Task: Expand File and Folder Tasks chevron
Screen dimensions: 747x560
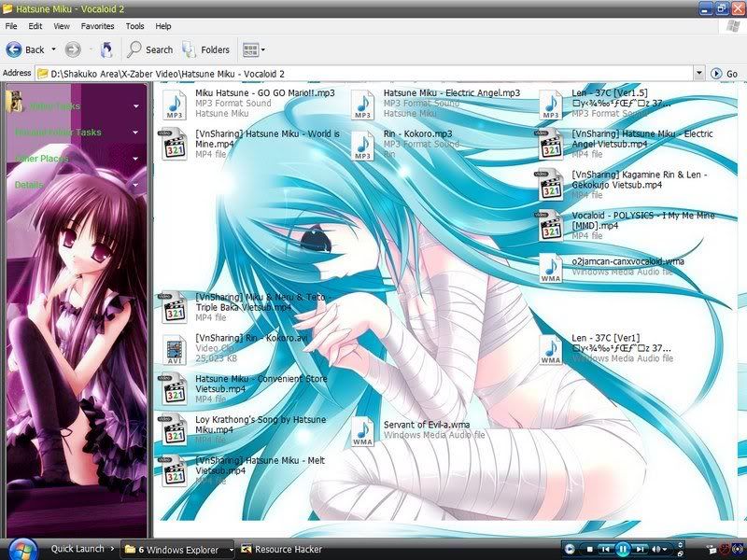Action: pyautogui.click(x=135, y=133)
